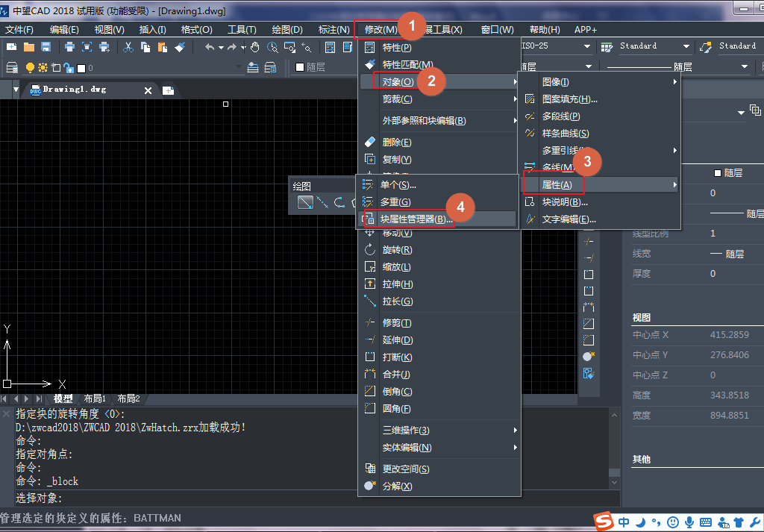Click the Undo arrow icon
Image resolution: width=764 pixels, height=532 pixels.
tap(210, 47)
